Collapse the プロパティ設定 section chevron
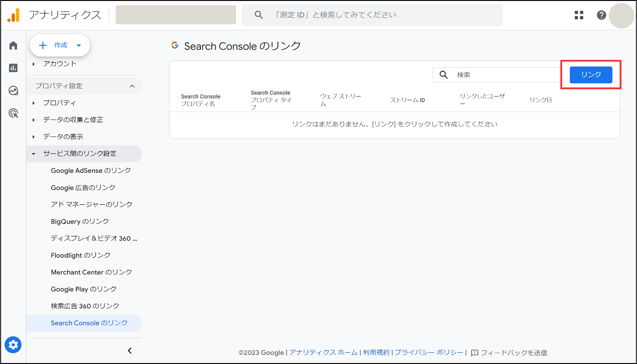The image size is (637, 364). tap(132, 86)
